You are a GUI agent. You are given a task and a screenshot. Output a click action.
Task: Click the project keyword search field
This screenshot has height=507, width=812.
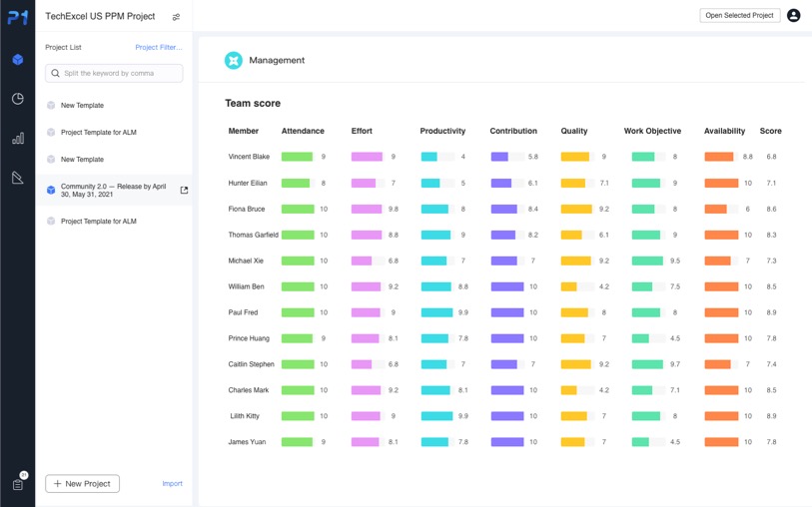114,73
